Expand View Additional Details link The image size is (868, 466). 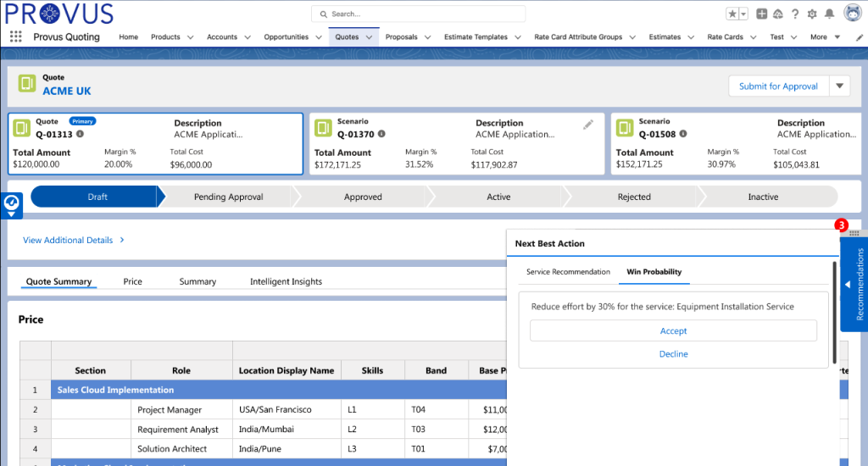74,240
